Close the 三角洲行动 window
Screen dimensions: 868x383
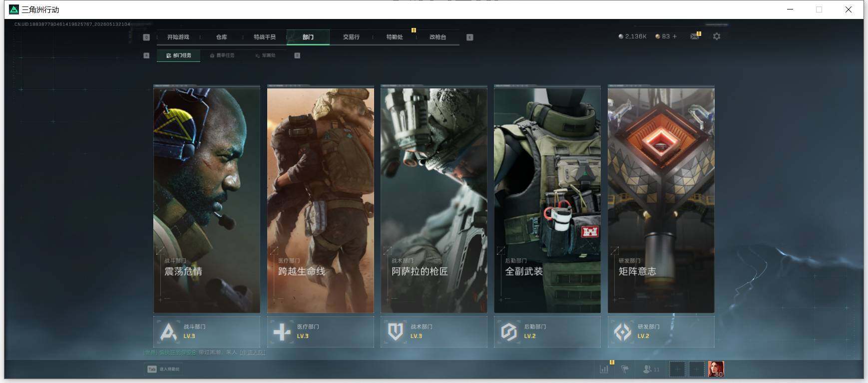[848, 9]
